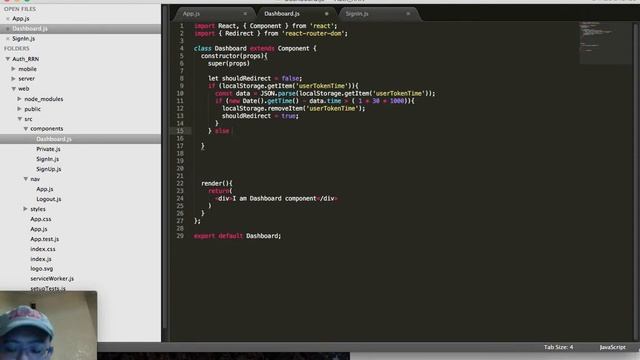640x360 pixels.
Task: Click unsaved dot on Dashboard.js tab
Action: coord(327,14)
